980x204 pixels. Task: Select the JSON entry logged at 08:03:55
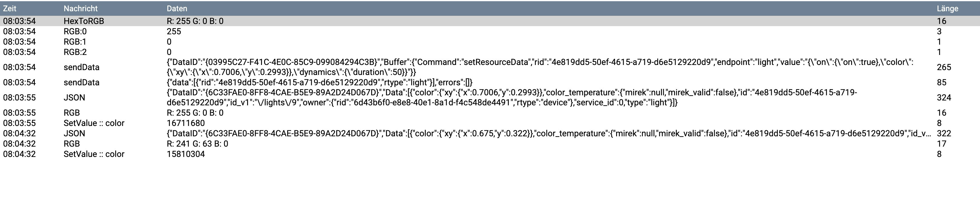pos(74,98)
